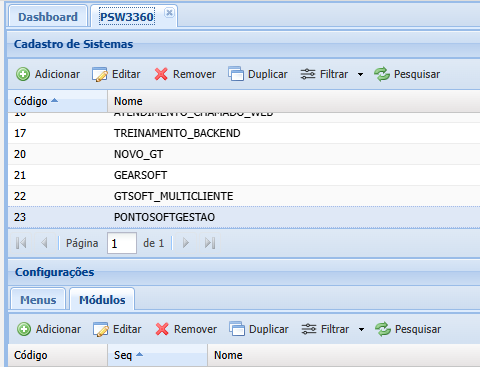Click the Editar pencil icon in Cadastro de Sistemas
This screenshot has width=480, height=367.
coord(100,74)
